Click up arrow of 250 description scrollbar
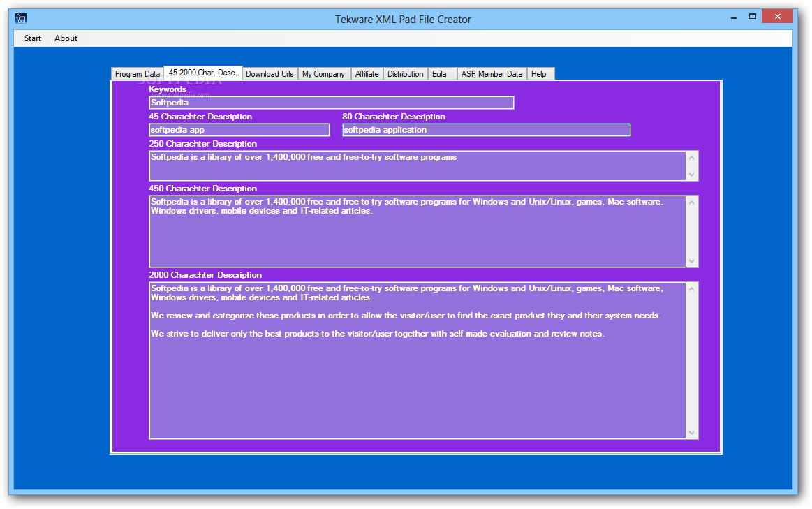Image resolution: width=812 pixels, height=509 pixels. [x=692, y=158]
